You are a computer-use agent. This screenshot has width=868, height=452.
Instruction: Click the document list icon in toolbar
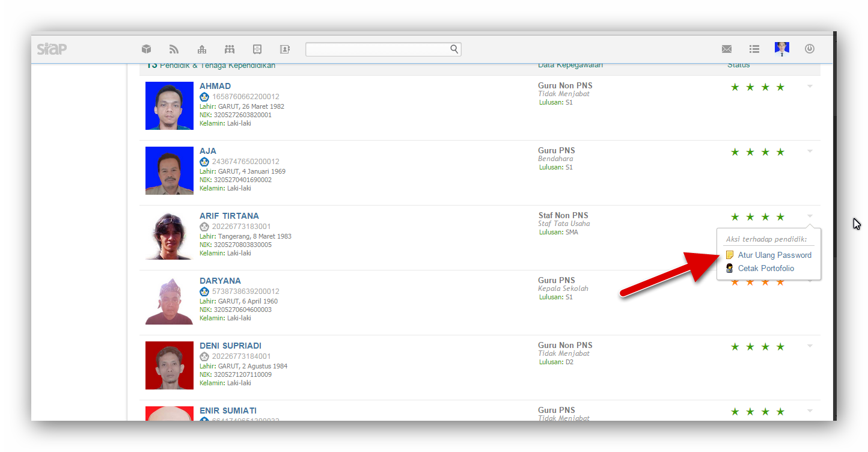257,49
